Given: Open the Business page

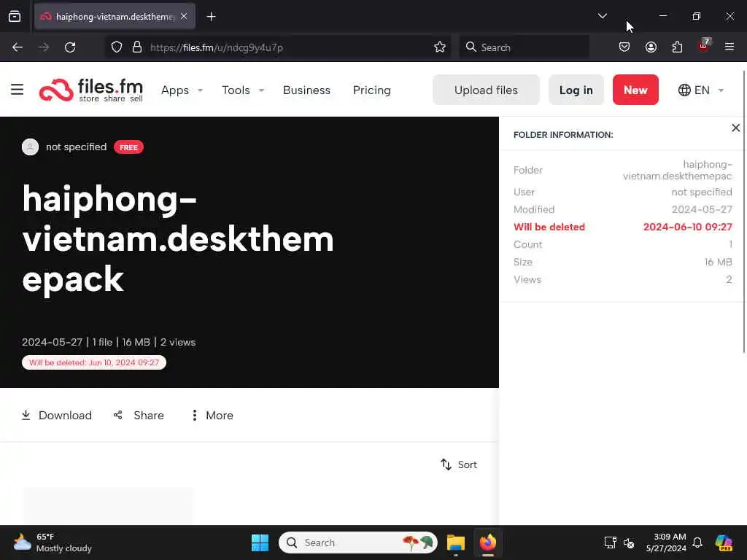Looking at the screenshot, I should coord(306,90).
